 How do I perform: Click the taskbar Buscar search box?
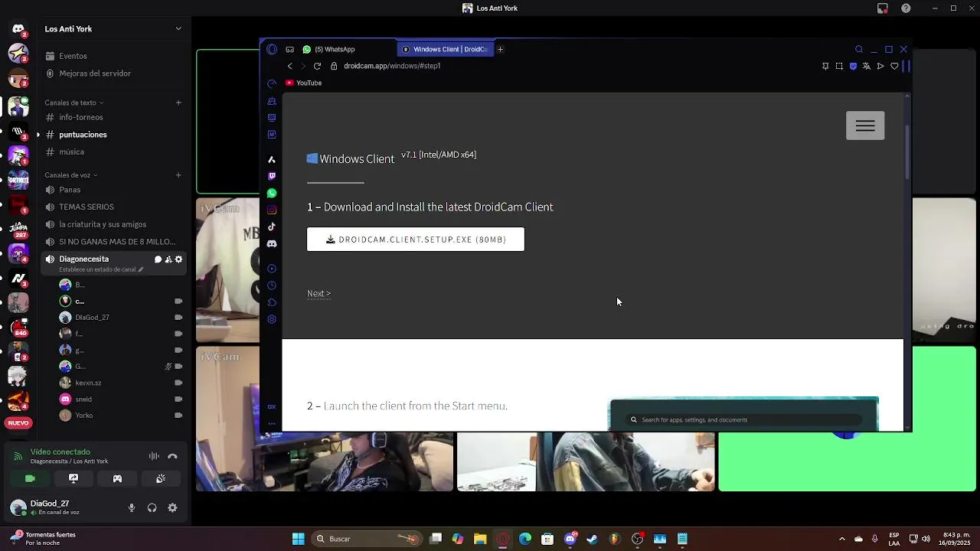tap(367, 539)
